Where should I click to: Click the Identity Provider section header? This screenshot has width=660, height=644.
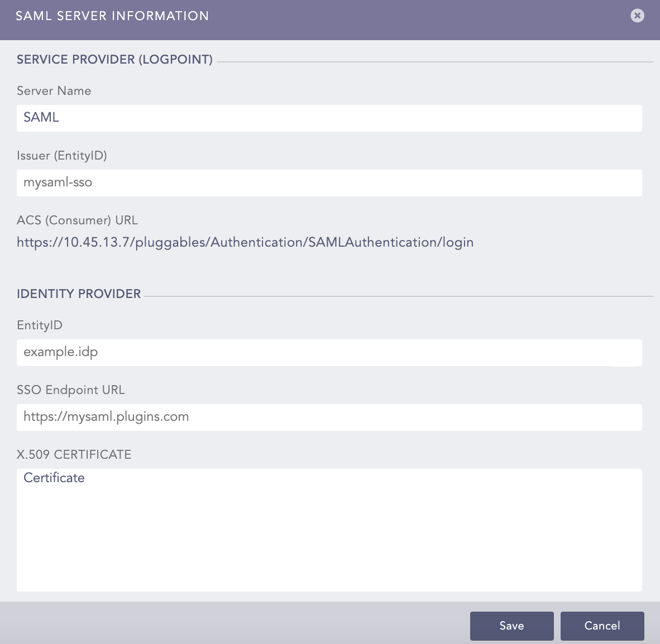point(79,294)
